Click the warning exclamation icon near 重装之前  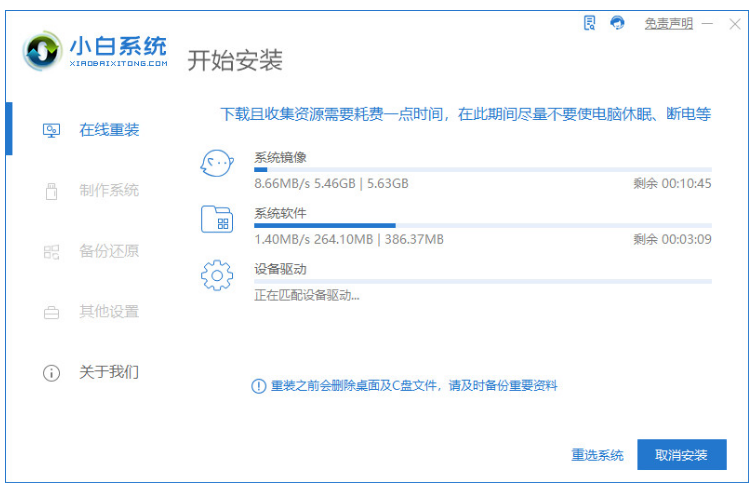pyautogui.click(x=259, y=386)
